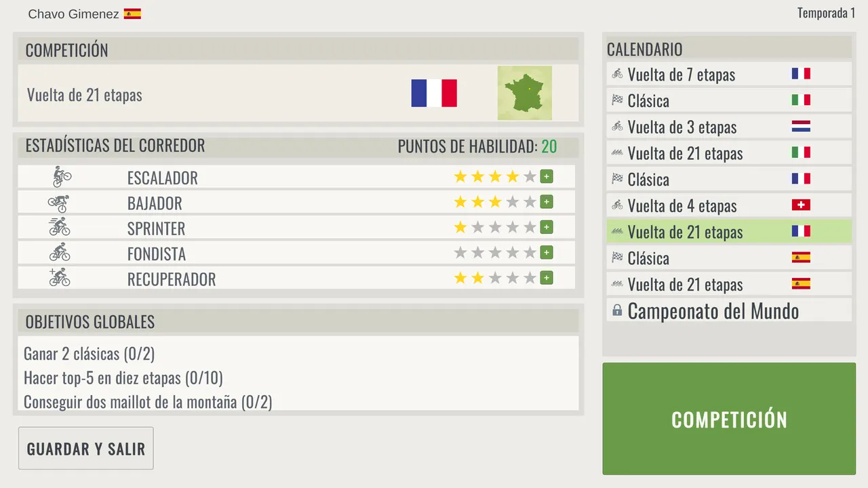
Task: Click the Sprinter cyclist icon
Action: [60, 227]
